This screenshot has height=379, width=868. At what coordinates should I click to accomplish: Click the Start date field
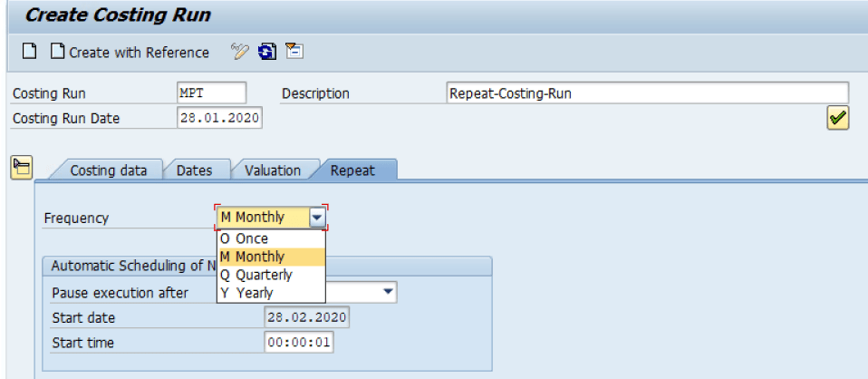[306, 317]
